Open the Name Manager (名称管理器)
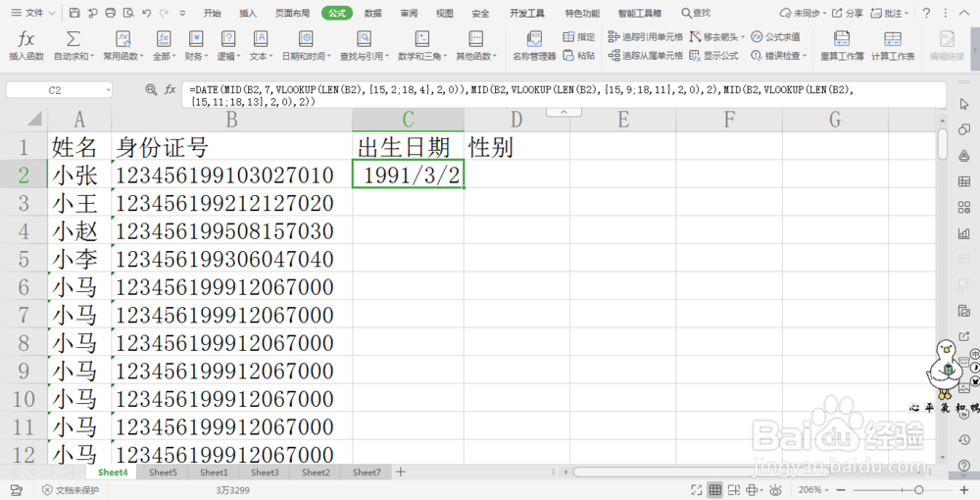 click(x=534, y=46)
